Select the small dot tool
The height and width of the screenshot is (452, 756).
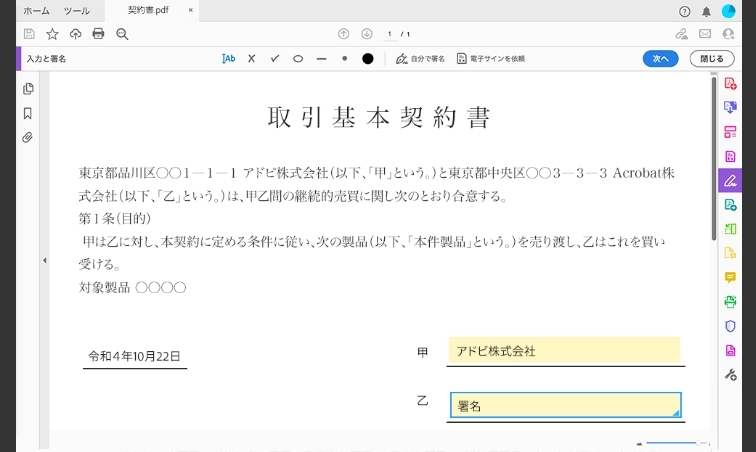345,59
